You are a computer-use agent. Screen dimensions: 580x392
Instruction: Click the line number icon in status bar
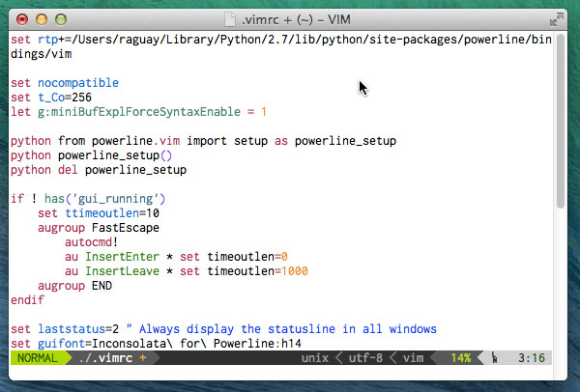click(495, 358)
